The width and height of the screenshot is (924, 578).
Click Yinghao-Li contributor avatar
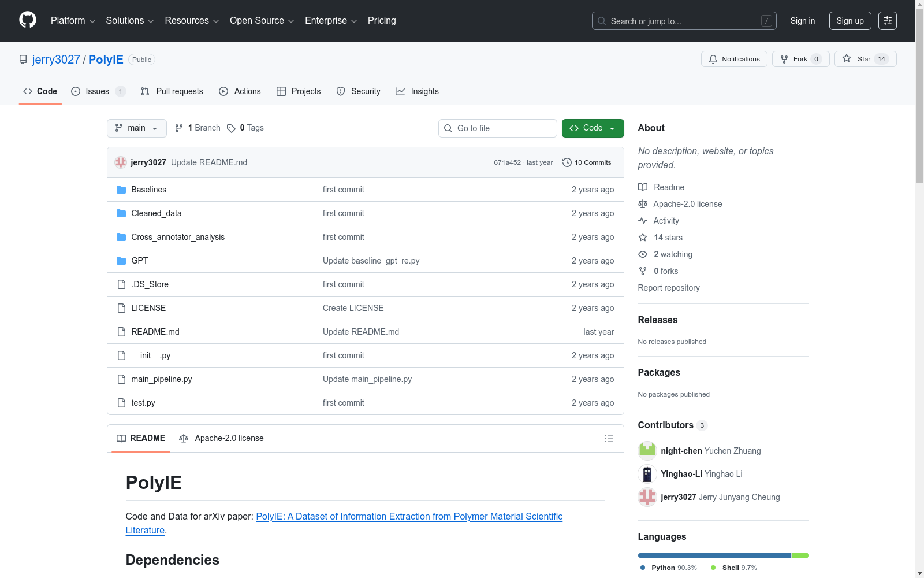pyautogui.click(x=647, y=474)
